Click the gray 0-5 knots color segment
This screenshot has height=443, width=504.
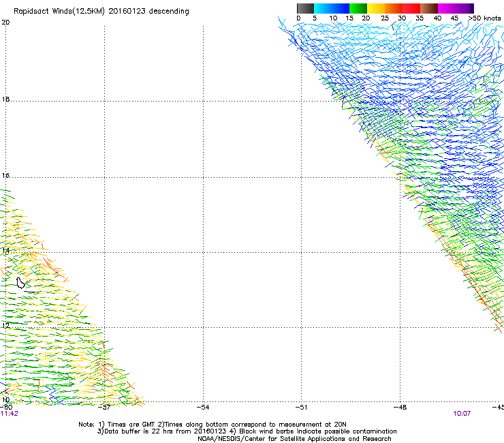coord(305,8)
